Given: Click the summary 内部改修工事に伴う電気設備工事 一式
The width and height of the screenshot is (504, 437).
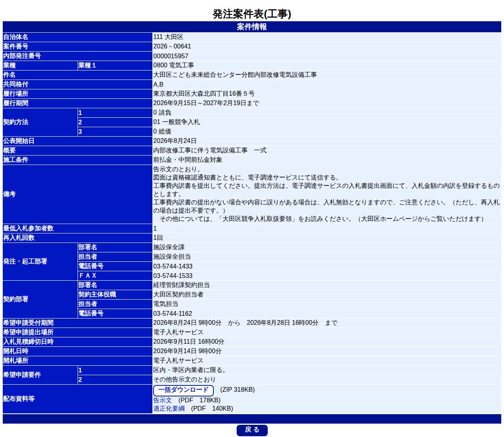Looking at the screenshot, I should (210, 150).
